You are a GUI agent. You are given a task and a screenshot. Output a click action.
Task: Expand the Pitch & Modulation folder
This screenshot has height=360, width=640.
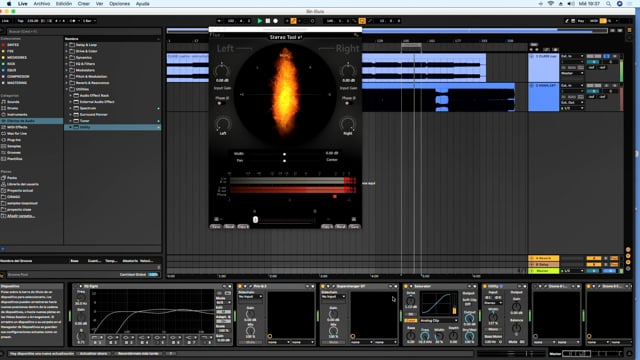[x=67, y=77]
